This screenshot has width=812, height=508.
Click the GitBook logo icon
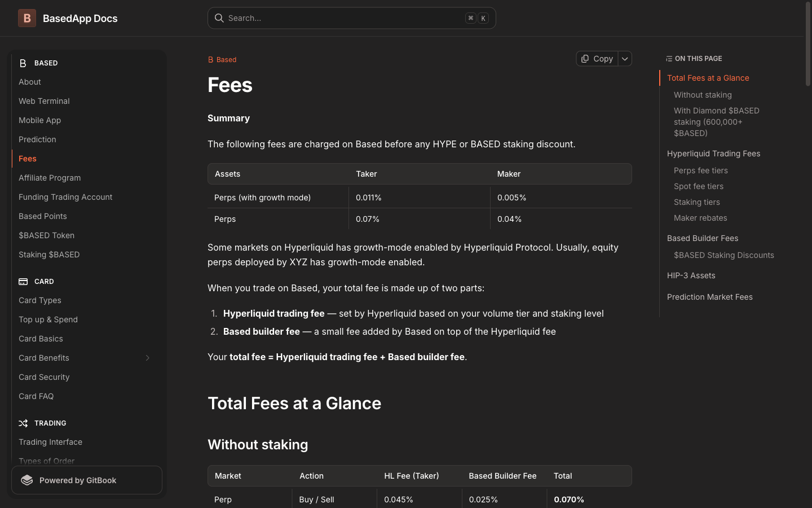pyautogui.click(x=27, y=480)
